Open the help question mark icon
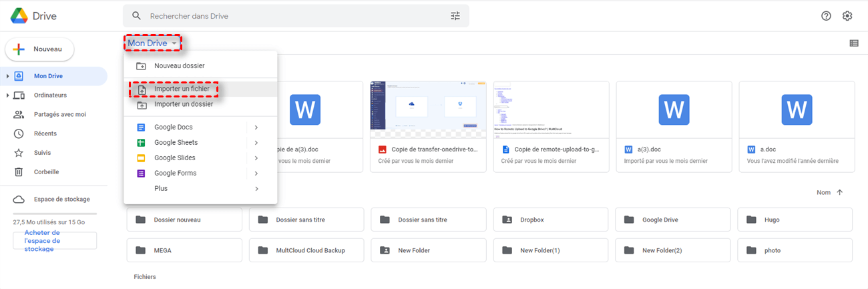This screenshot has height=289, width=868. 826,16
